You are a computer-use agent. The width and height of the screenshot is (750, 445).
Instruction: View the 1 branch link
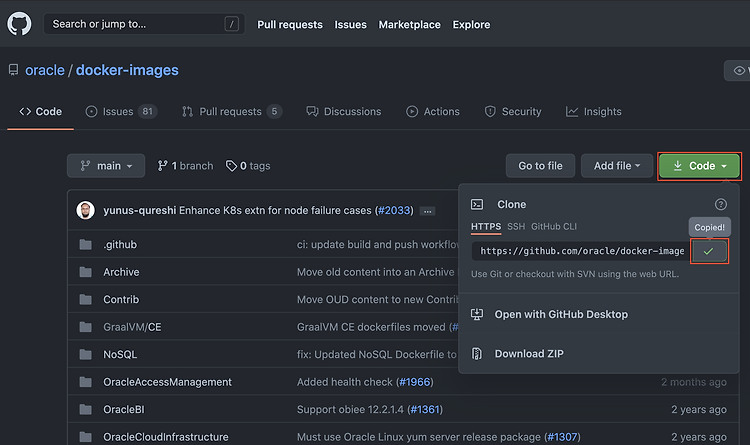click(x=185, y=166)
